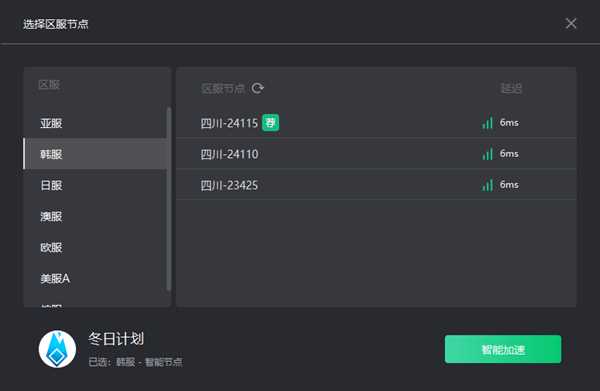The width and height of the screenshot is (600, 391).
Task: Click the green 荐 recommended badge
Action: click(x=271, y=123)
